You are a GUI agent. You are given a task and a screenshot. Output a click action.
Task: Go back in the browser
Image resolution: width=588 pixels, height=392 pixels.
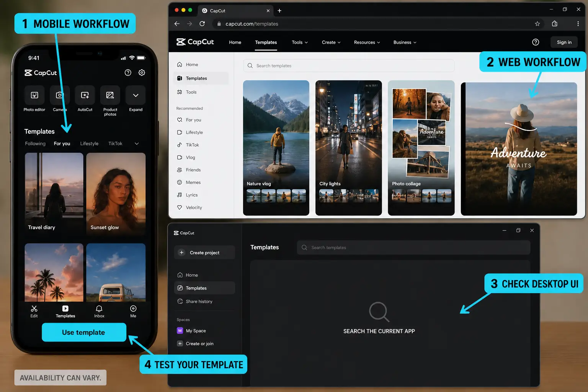(177, 24)
